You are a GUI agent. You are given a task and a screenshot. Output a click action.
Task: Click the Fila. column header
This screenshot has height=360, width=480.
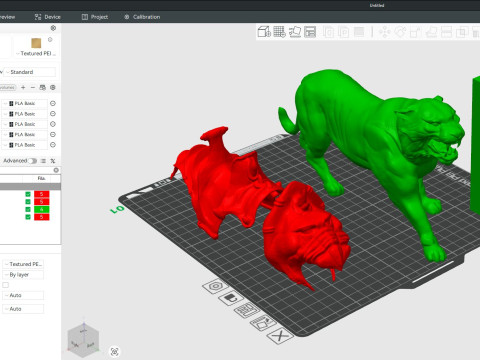tap(41, 179)
